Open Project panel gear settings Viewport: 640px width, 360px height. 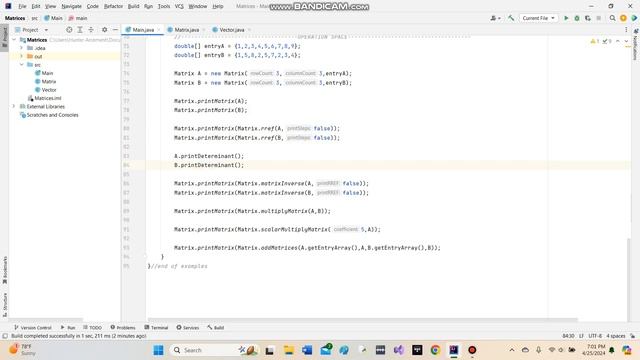[104, 30]
